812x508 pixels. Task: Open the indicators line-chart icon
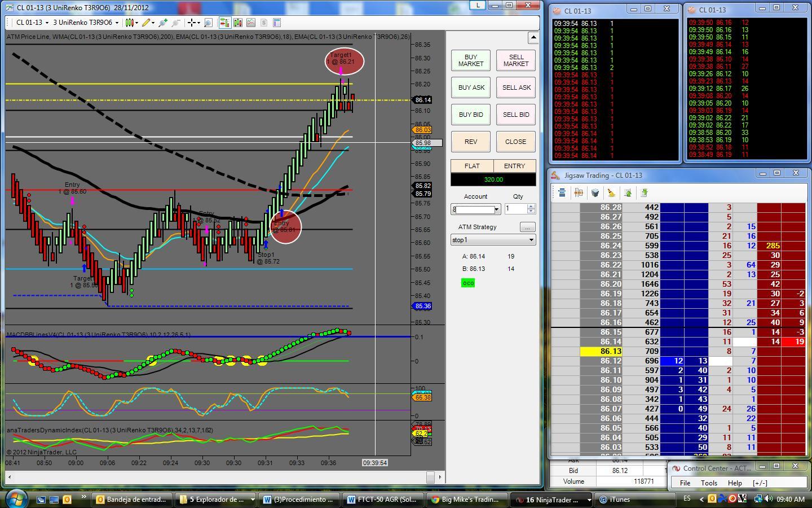(250, 23)
